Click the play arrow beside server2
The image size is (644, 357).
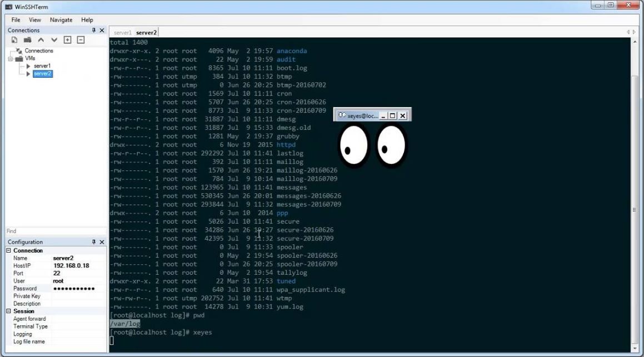pyautogui.click(x=28, y=74)
